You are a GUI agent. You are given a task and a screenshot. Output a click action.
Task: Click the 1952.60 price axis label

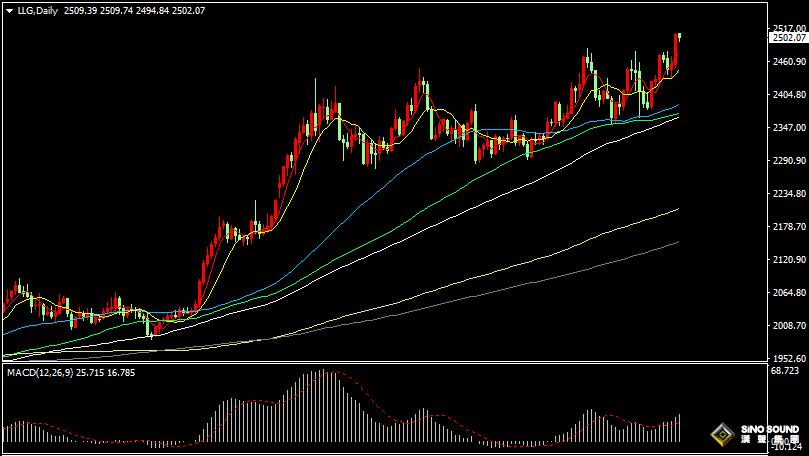(788, 358)
